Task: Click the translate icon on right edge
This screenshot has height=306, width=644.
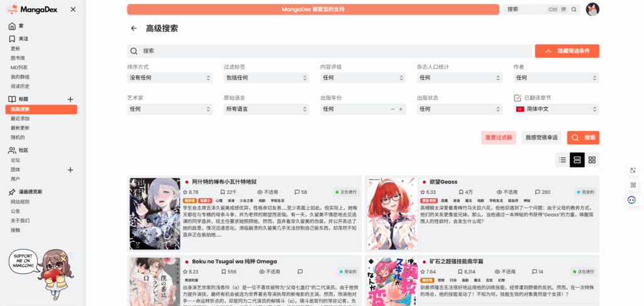Action: coord(633,170)
